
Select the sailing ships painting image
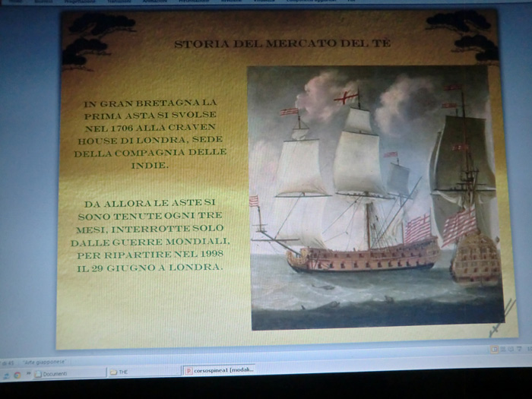(x=376, y=197)
